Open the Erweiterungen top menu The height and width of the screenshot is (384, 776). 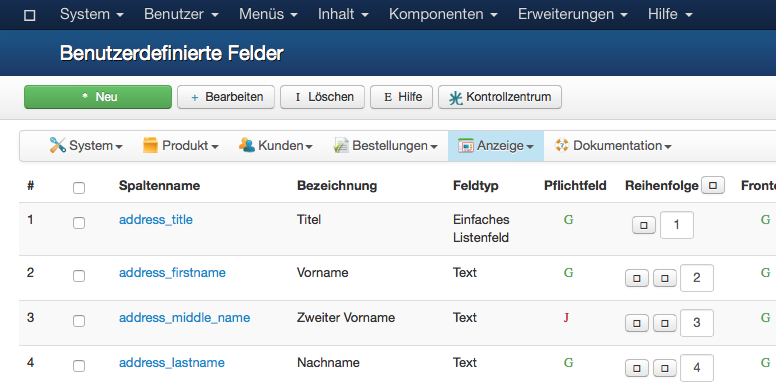point(573,14)
